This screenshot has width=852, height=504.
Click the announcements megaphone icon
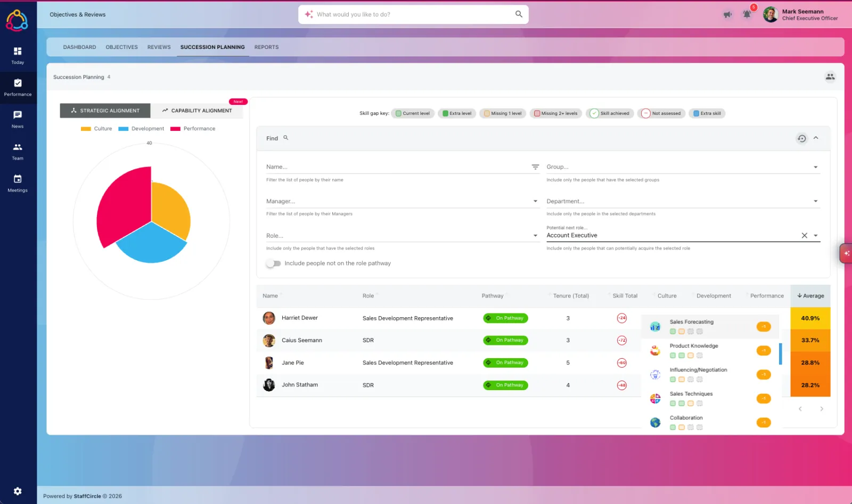[727, 14]
